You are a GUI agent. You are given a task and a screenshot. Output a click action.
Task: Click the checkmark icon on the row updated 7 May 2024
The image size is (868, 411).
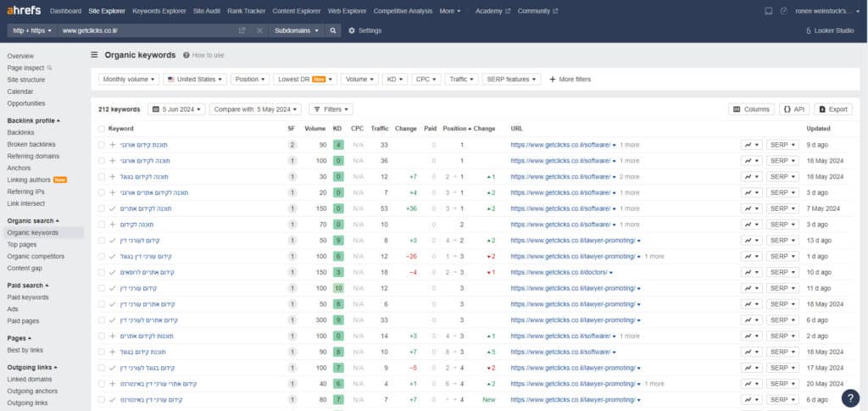click(x=113, y=208)
